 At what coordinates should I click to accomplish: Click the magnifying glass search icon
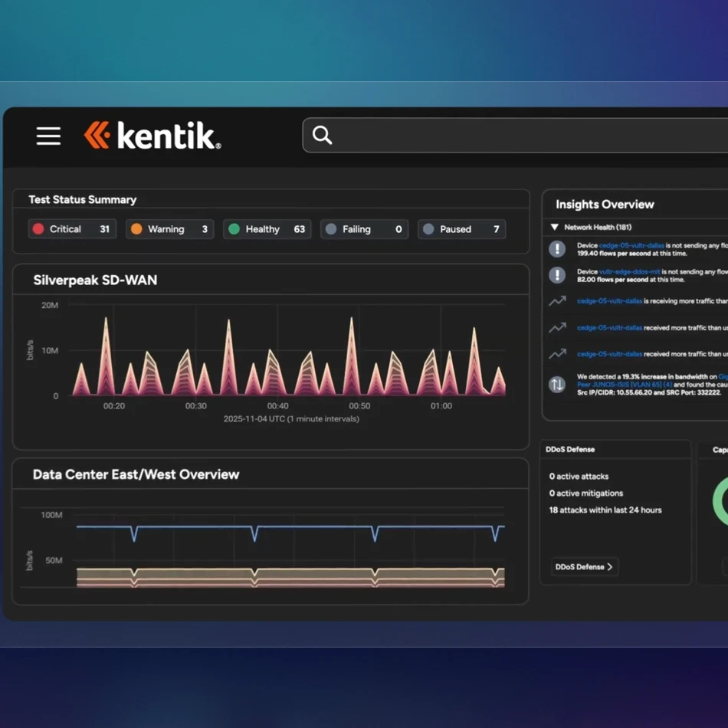click(323, 136)
